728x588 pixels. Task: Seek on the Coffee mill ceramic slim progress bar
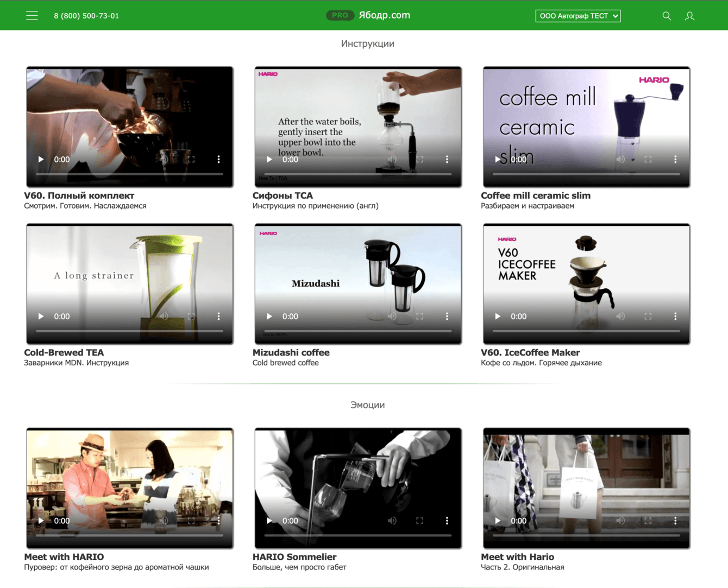click(x=586, y=174)
